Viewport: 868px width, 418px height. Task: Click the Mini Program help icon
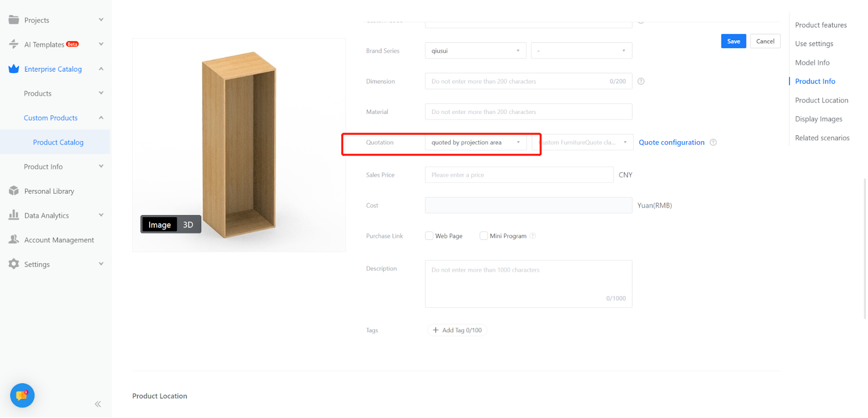point(533,236)
